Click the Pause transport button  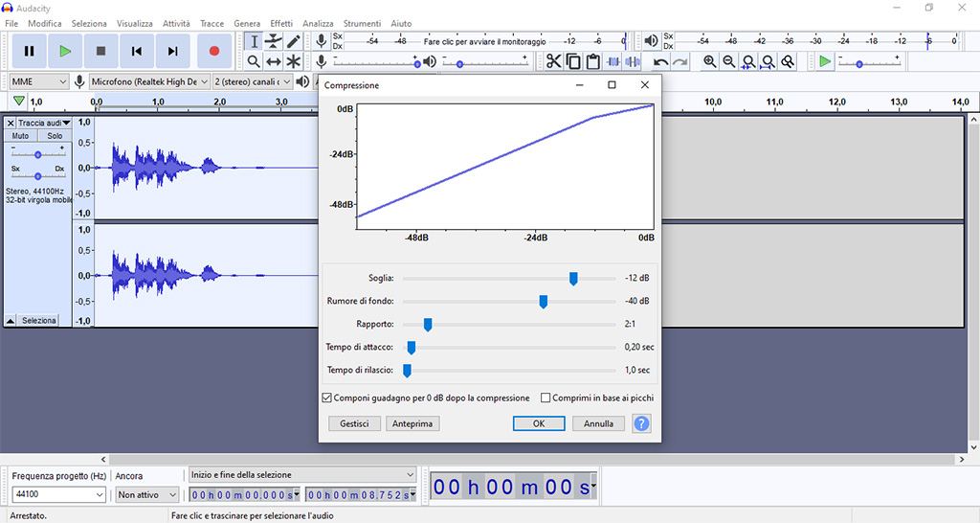pyautogui.click(x=29, y=52)
